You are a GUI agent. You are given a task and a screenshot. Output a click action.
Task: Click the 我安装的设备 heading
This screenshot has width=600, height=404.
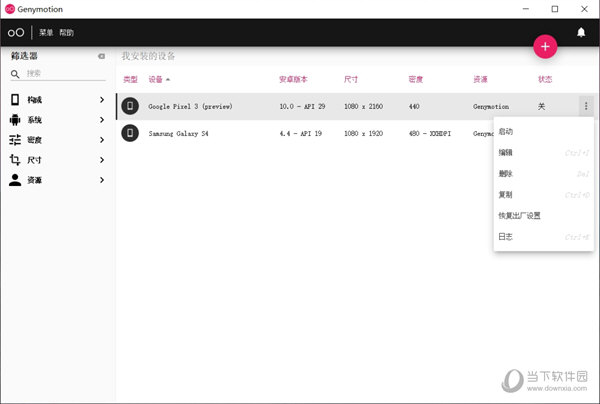click(148, 56)
